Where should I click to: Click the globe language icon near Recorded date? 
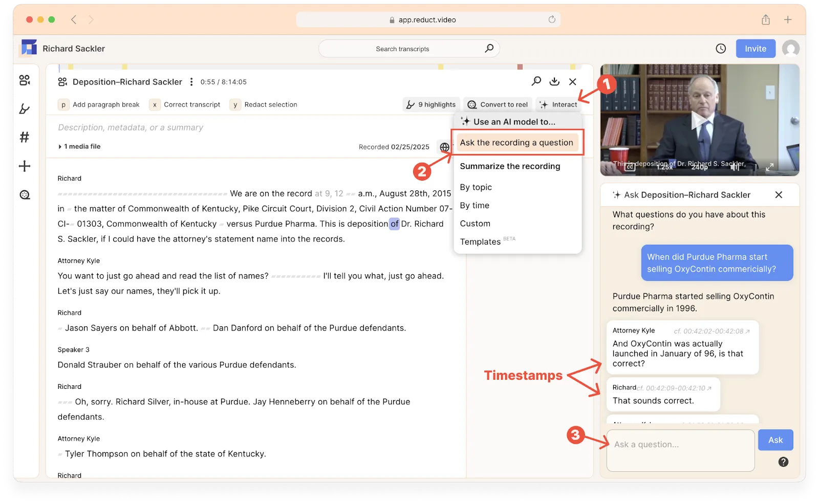pos(444,147)
